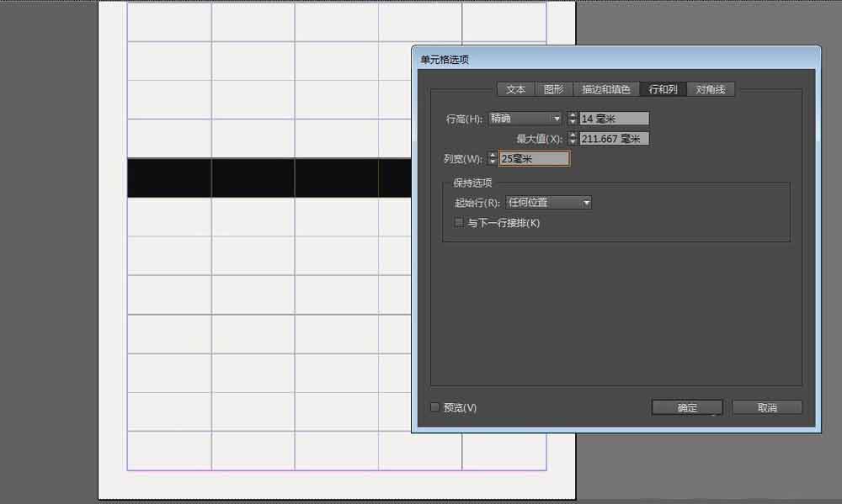Screen dimensions: 842x504
Task: Open the 对角线 tab
Action: [711, 90]
